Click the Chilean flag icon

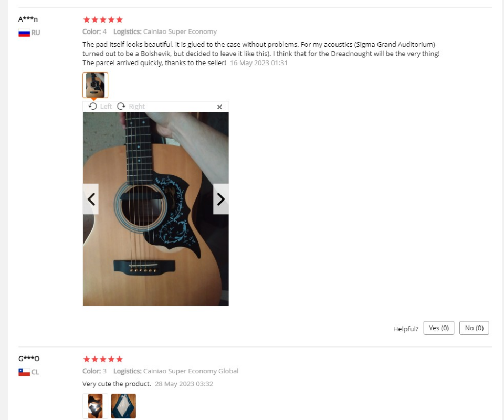(x=24, y=372)
